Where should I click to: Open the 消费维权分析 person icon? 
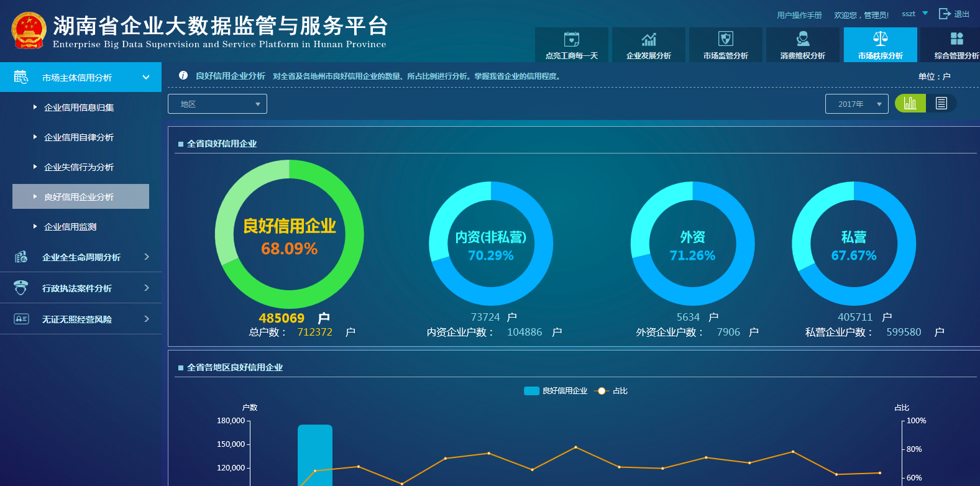tap(803, 39)
